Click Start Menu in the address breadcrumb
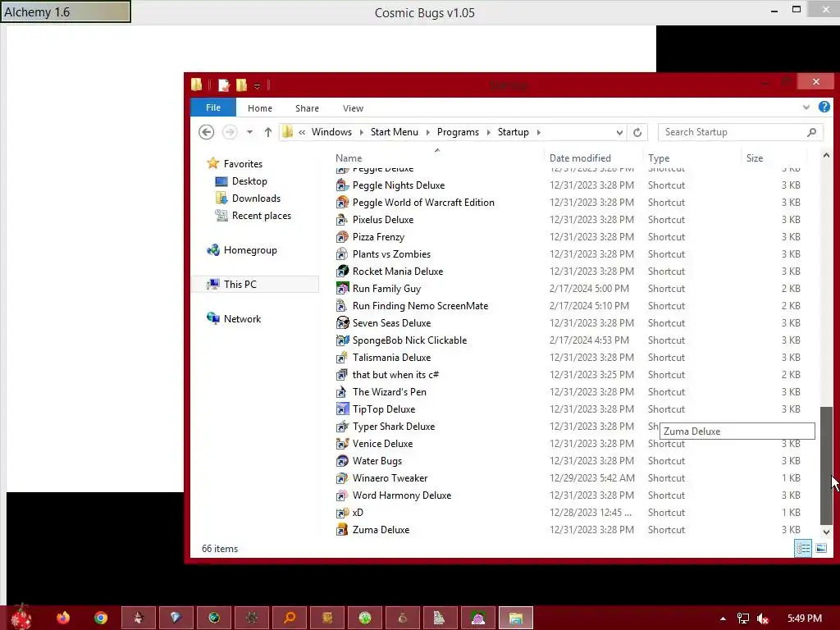The width and height of the screenshot is (840, 630). [x=395, y=132]
